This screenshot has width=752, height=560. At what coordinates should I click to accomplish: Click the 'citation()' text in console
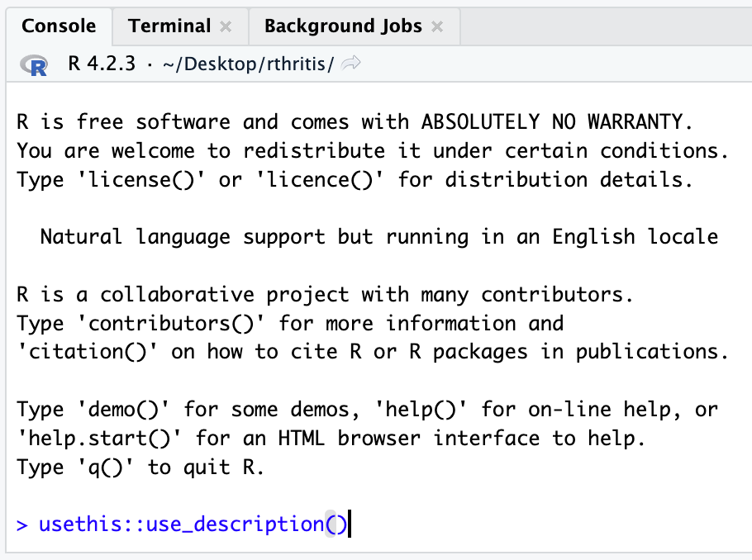(88, 352)
